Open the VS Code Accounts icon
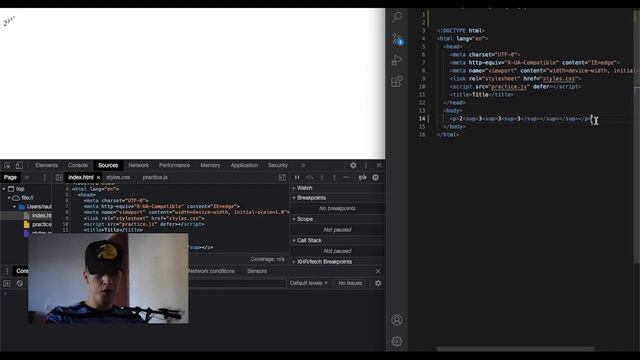Viewport: 640px width, 360px height. [x=397, y=320]
